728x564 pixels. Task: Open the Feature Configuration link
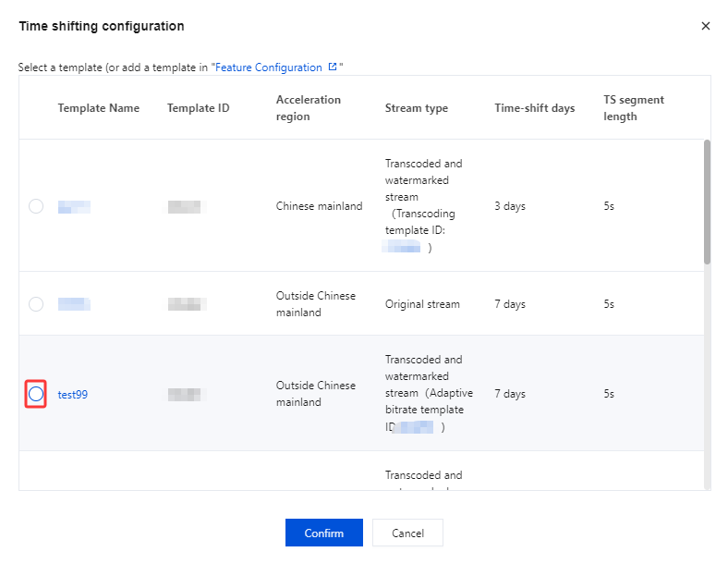coord(270,67)
